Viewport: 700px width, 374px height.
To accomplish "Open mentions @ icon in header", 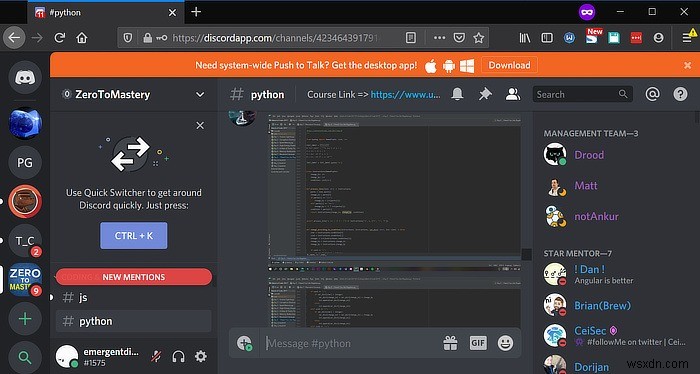I will (652, 94).
